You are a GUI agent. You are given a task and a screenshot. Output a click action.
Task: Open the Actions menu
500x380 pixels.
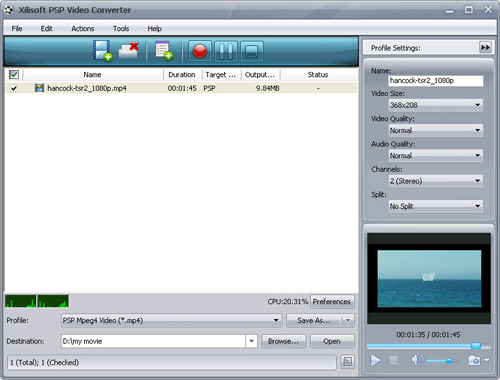[x=83, y=29]
